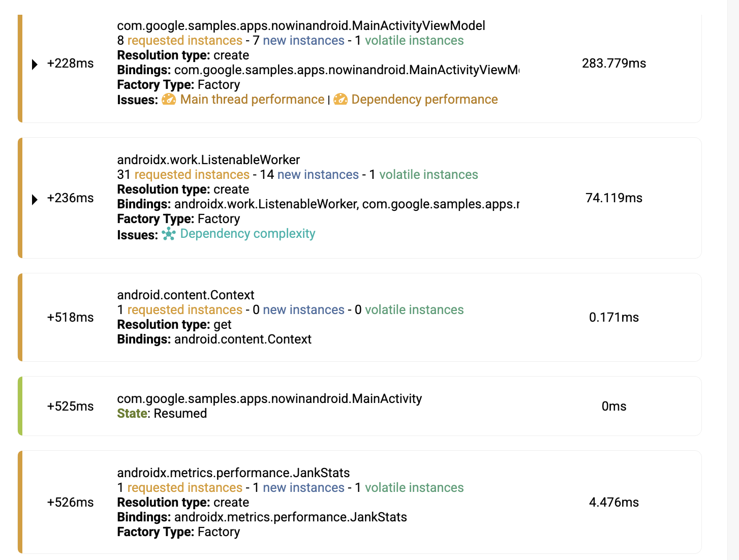This screenshot has width=739, height=560.
Task: Click the JankStats entry title
Action: [x=233, y=473]
